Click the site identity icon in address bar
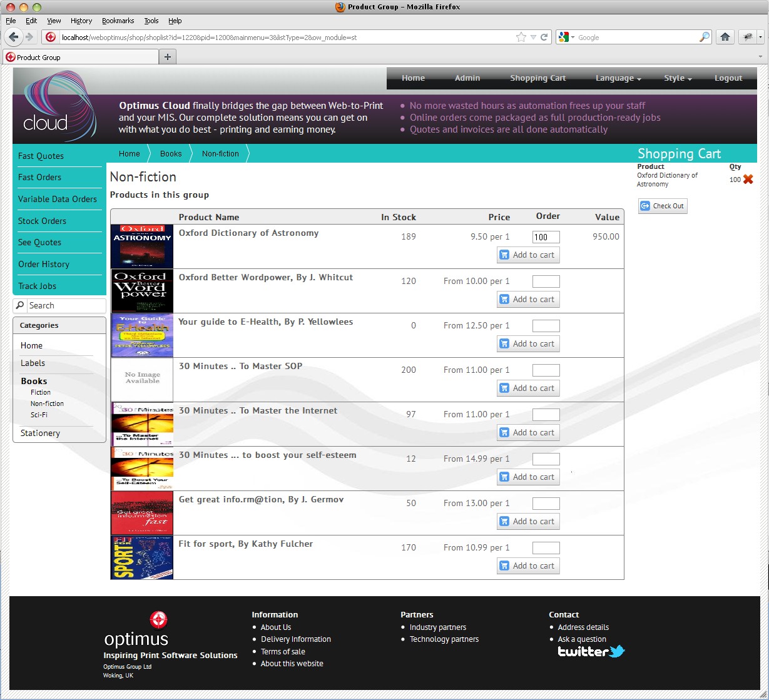769x700 pixels. pos(51,38)
